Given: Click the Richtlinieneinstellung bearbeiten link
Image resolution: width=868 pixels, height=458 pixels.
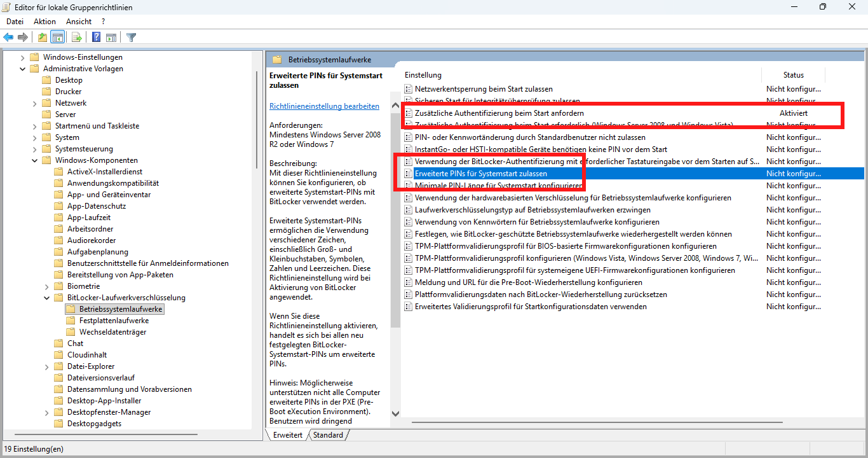Looking at the screenshot, I should point(324,106).
